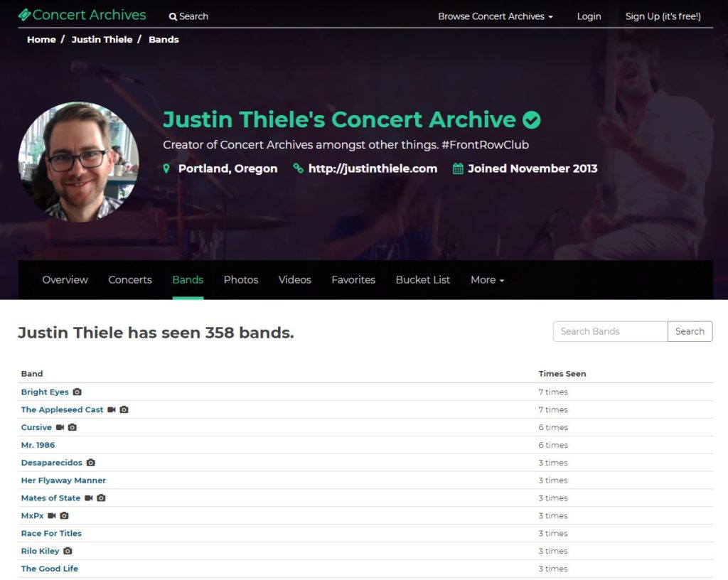Select the Photos tab
The width and height of the screenshot is (728, 580).
(241, 280)
